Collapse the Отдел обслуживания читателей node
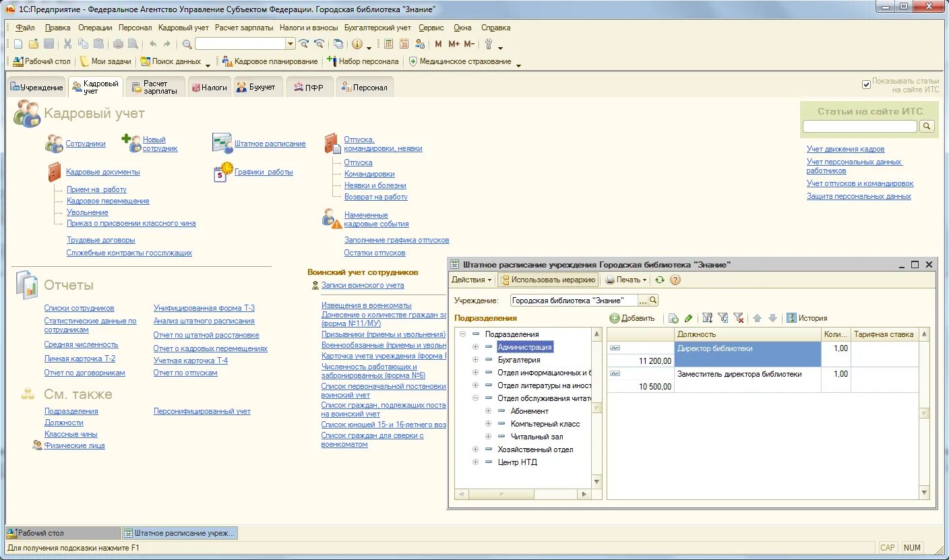This screenshot has height=560, width=949. (x=475, y=398)
